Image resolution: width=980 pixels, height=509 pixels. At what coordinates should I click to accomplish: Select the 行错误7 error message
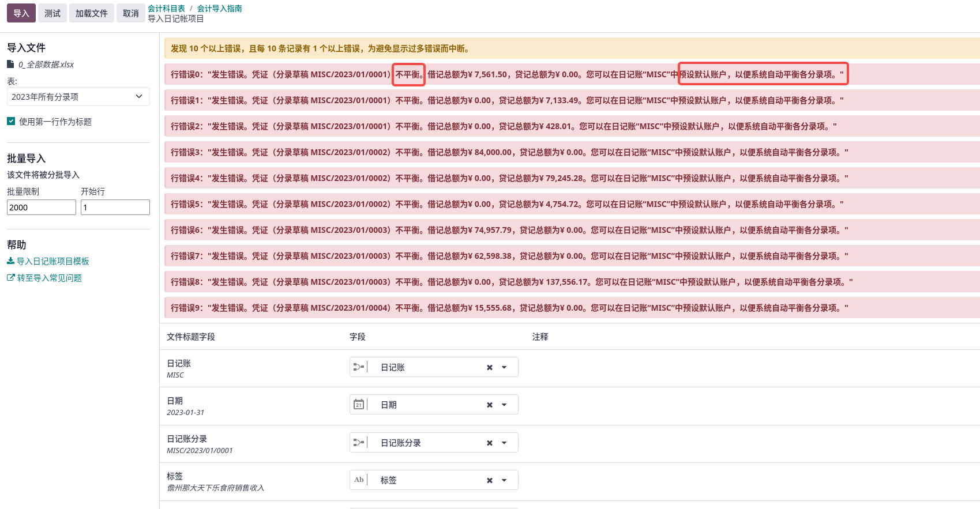[x=572, y=256]
